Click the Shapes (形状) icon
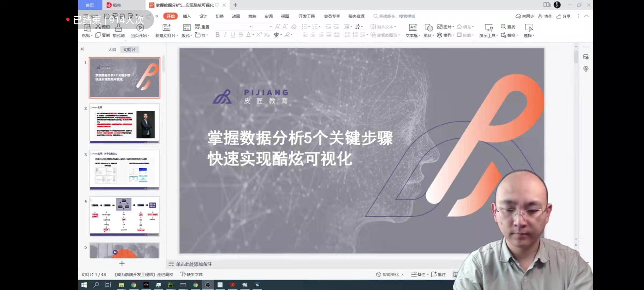The height and width of the screenshot is (290, 644). [429, 28]
